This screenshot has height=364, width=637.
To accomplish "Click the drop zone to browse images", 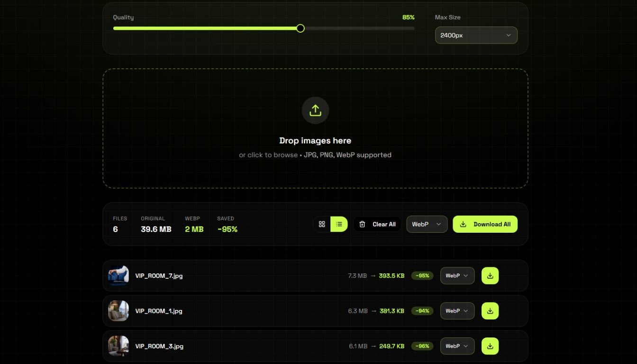I will 315,140.
